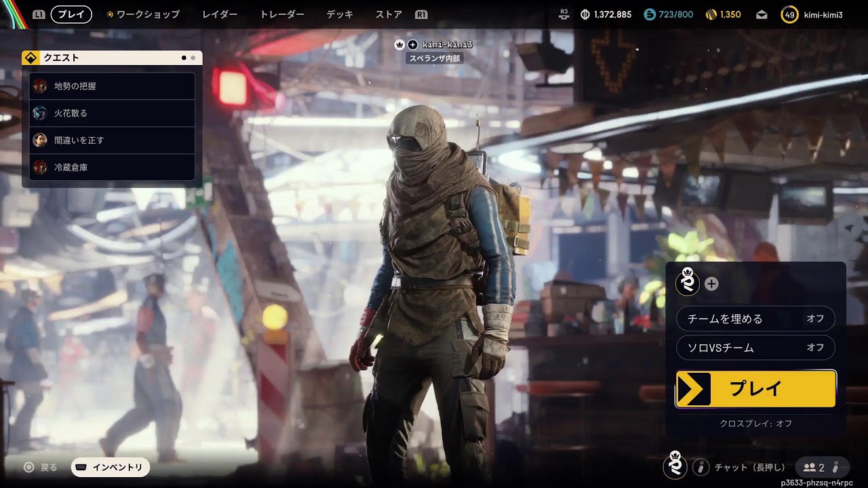
Task: Toggle ソロVSチーム setting
Action: 755,348
